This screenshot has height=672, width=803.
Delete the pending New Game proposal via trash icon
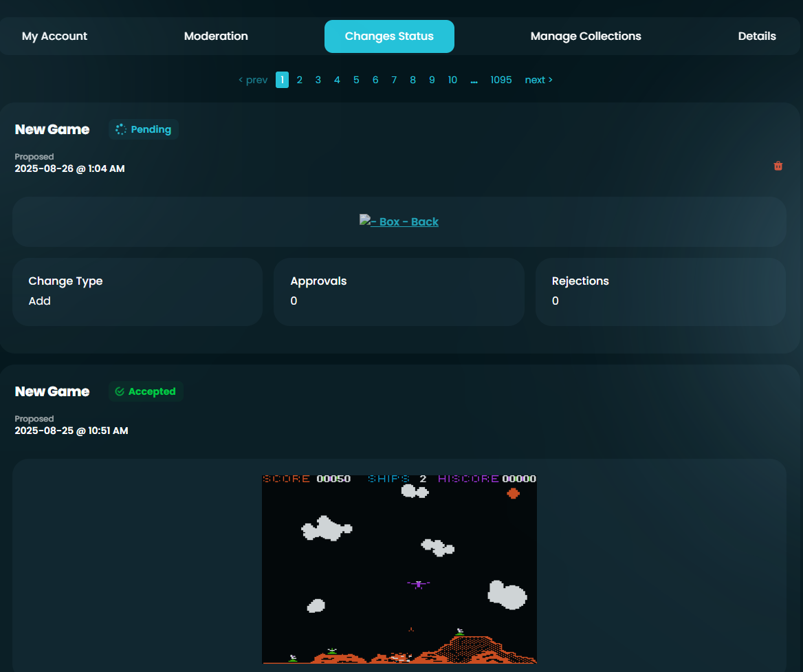click(778, 166)
